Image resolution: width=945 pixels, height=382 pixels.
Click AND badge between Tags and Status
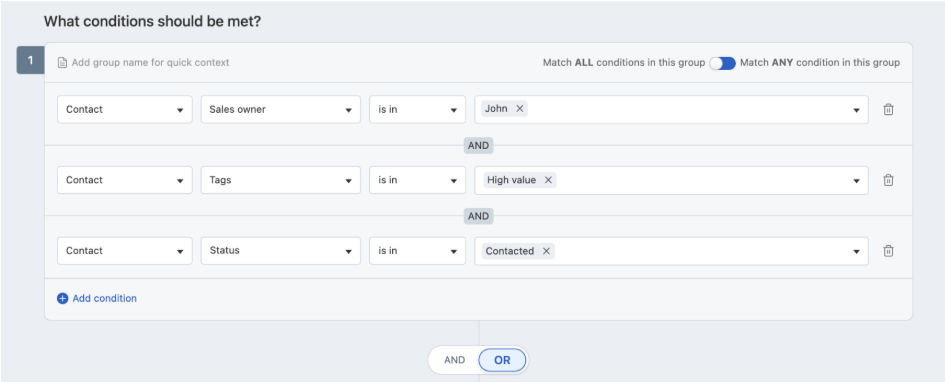coord(479,216)
